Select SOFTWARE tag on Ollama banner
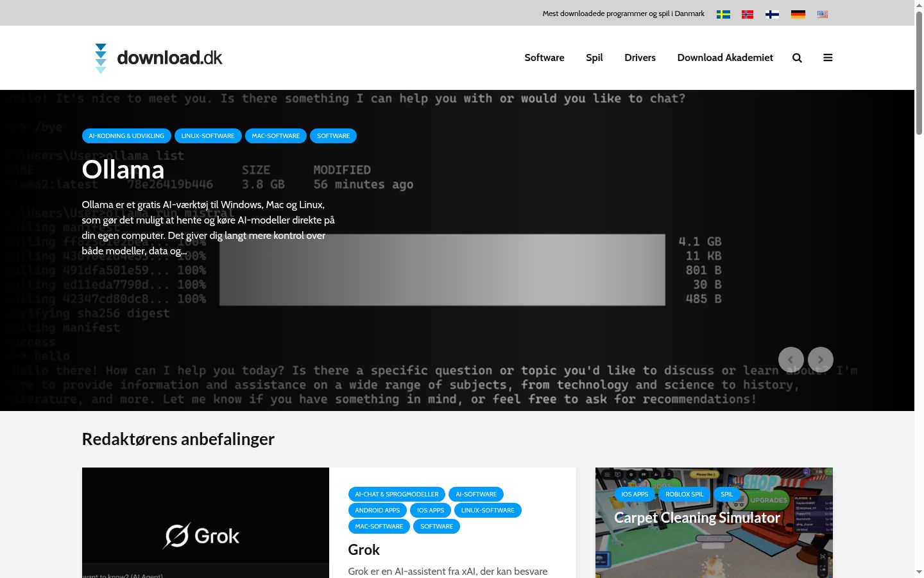The image size is (924, 578). [334, 136]
